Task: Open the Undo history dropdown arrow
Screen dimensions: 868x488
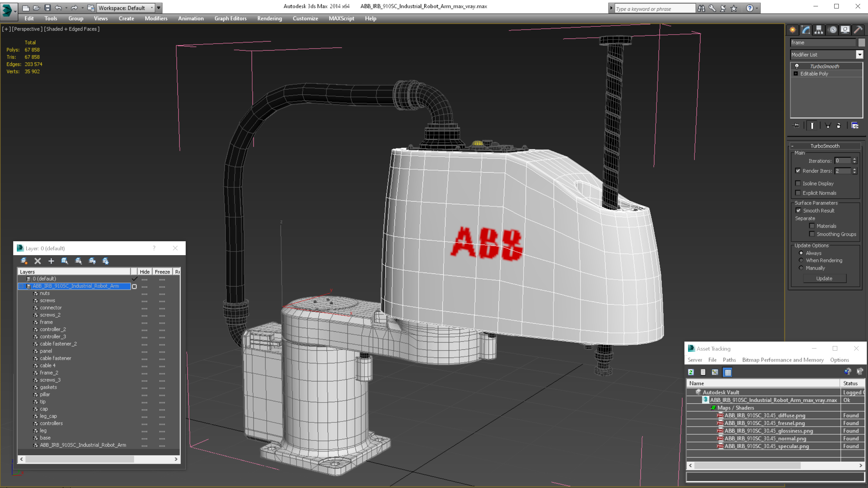Action: (66, 8)
